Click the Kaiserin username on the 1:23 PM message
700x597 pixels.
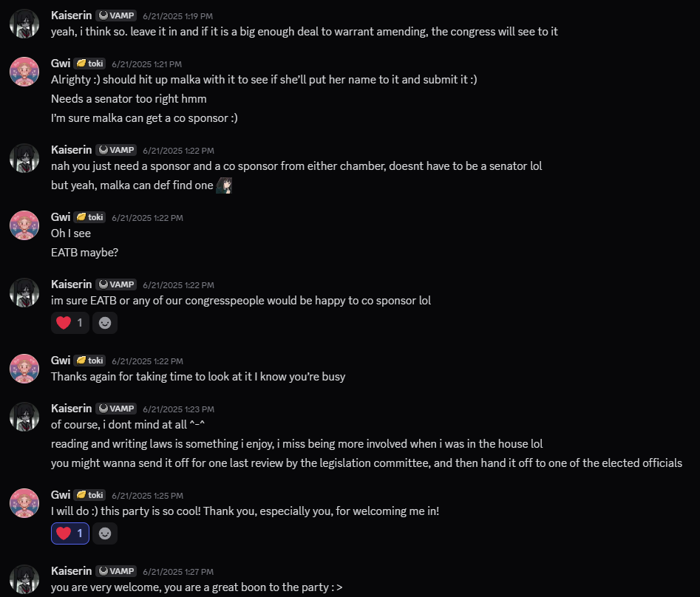(x=71, y=409)
